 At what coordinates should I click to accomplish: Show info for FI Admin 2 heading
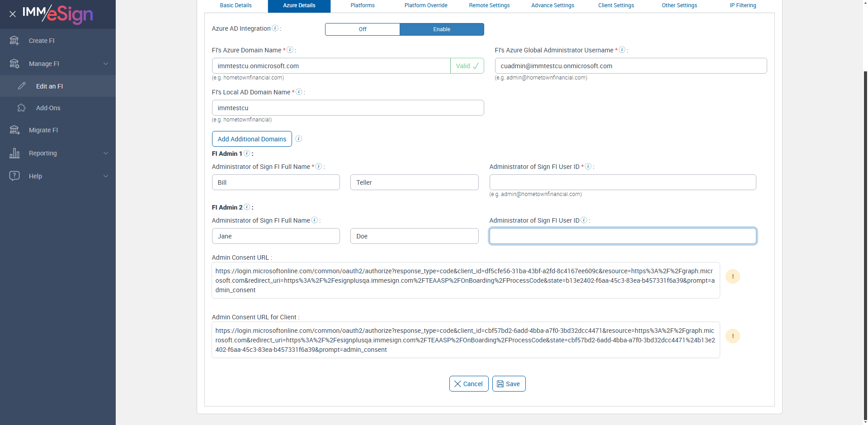tap(247, 207)
